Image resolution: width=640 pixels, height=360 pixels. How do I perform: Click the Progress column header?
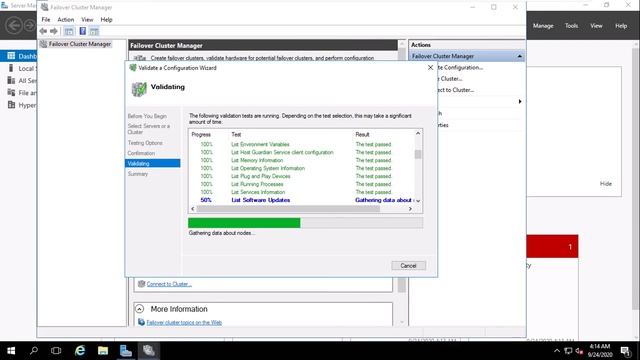click(201, 134)
